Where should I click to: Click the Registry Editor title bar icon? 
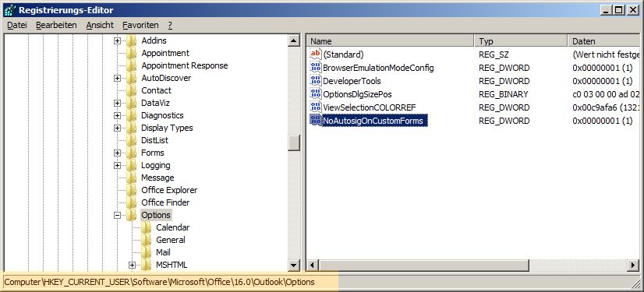[x=9, y=10]
